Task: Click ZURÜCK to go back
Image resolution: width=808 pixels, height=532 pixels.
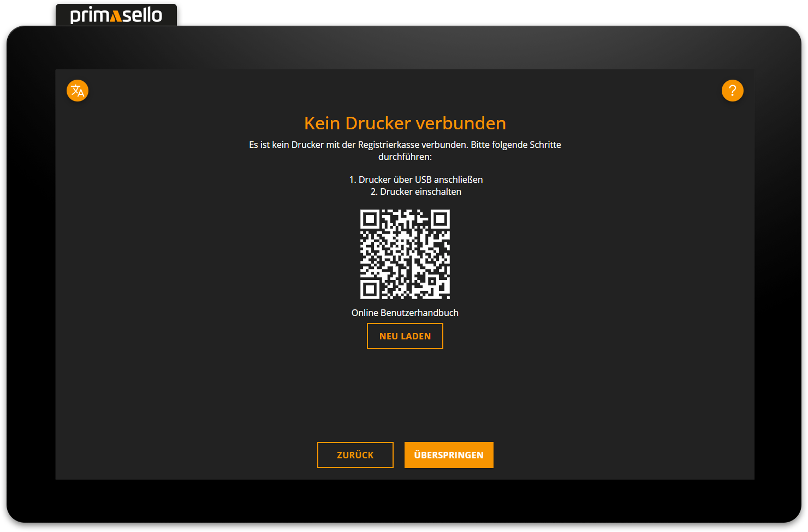Action: point(355,455)
